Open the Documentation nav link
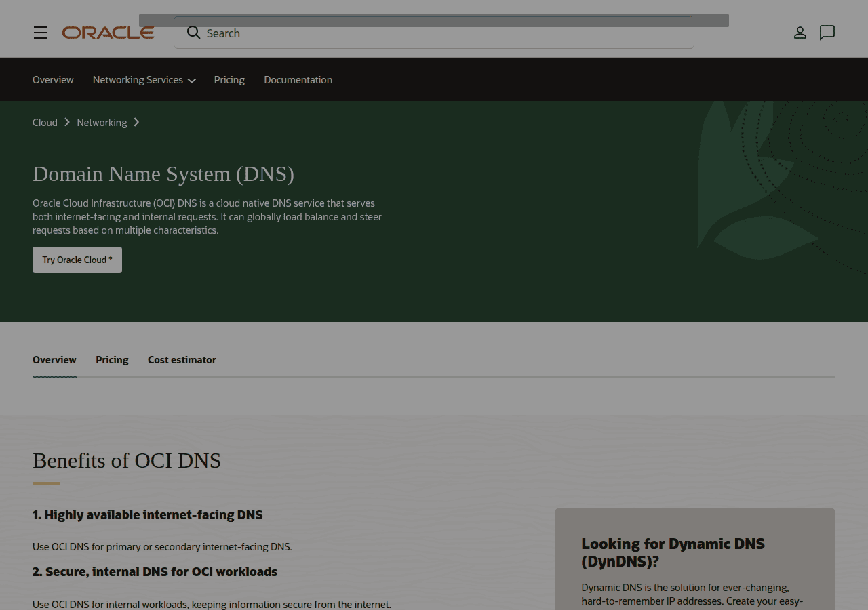This screenshot has width=868, height=610. (x=298, y=80)
